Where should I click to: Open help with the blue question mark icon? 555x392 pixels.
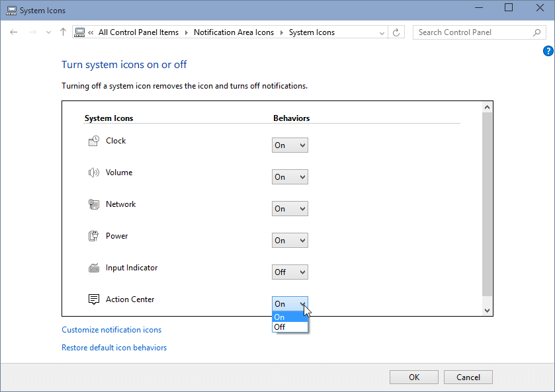(x=548, y=51)
